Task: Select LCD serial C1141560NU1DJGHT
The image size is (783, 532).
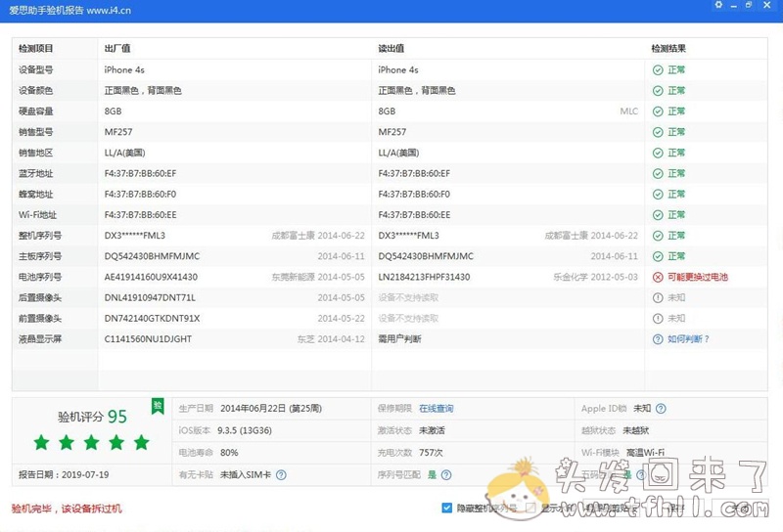Action: (148, 339)
